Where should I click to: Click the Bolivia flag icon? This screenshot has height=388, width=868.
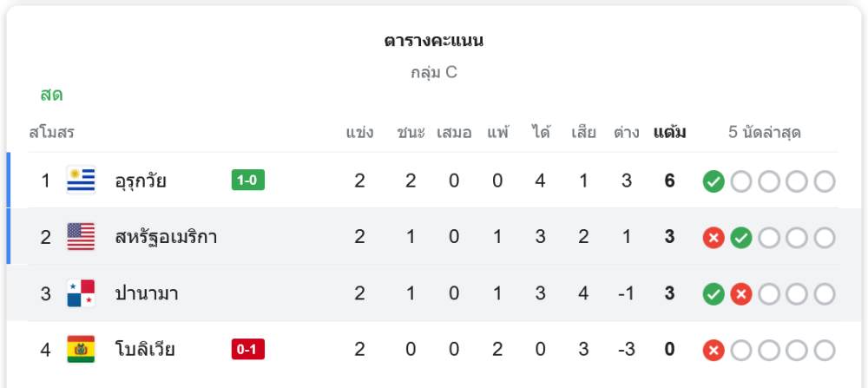pos(81,350)
